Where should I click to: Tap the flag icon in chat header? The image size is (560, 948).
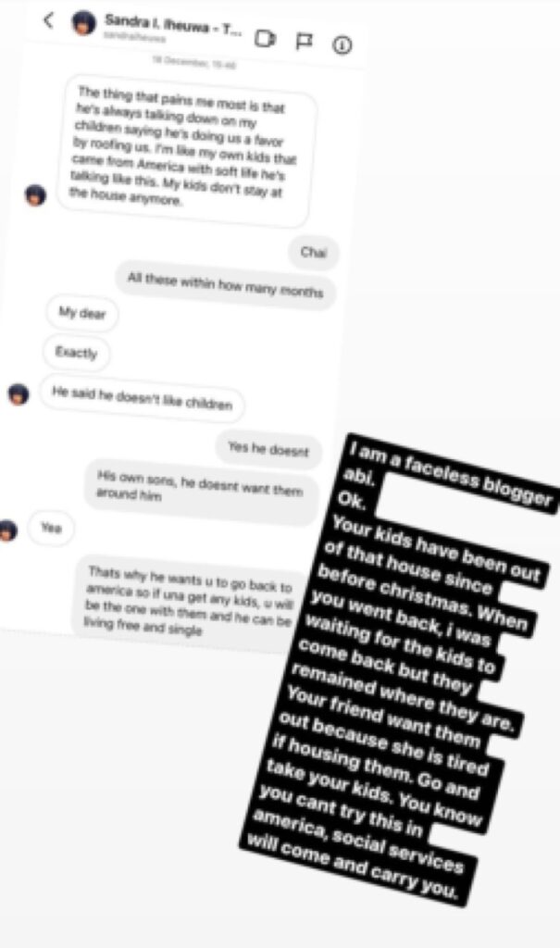click(x=304, y=41)
